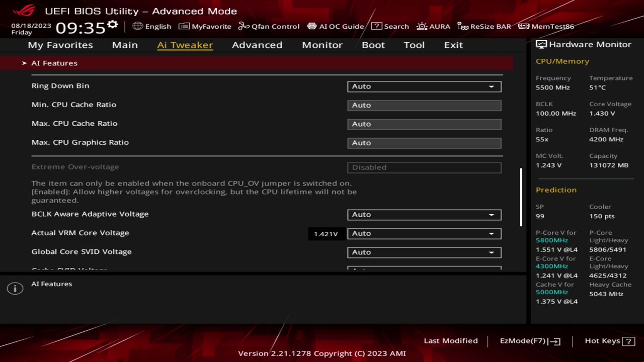
Task: Click the 1.243 V MC voltage value
Action: pos(549,165)
